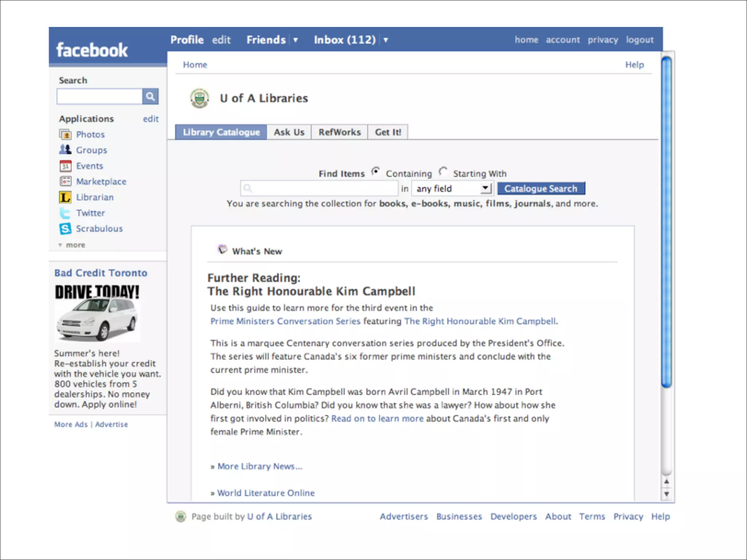Switch to the Get It! tab
This screenshot has width=747, height=560.
(388, 132)
